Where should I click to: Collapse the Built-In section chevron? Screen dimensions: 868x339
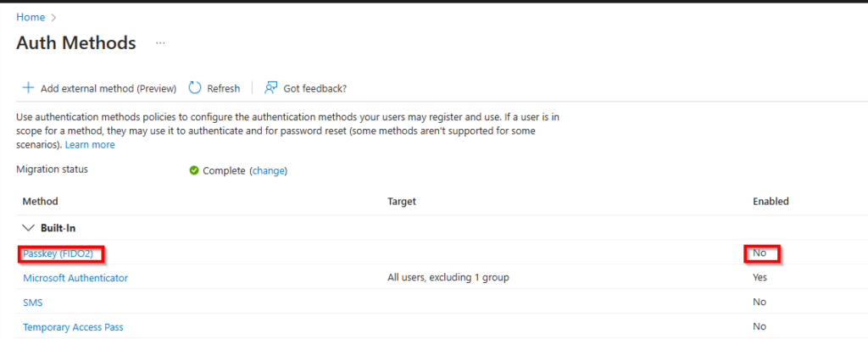(28, 228)
